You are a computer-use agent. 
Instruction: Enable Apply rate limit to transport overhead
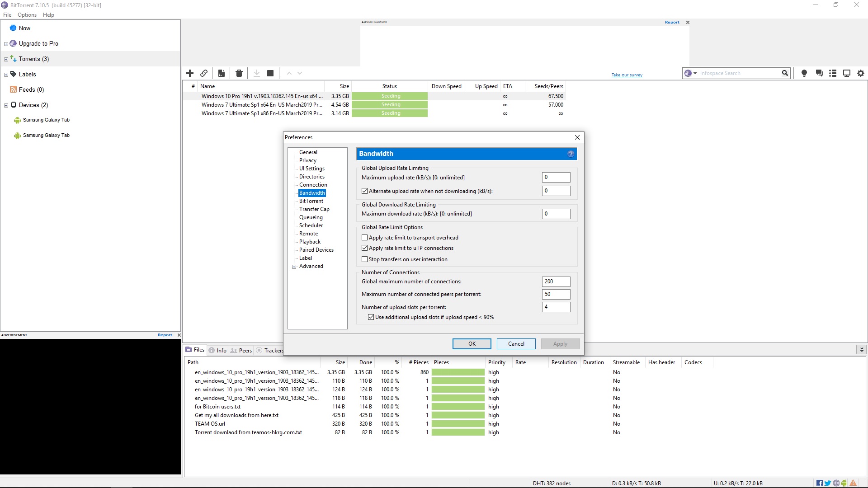(x=365, y=238)
